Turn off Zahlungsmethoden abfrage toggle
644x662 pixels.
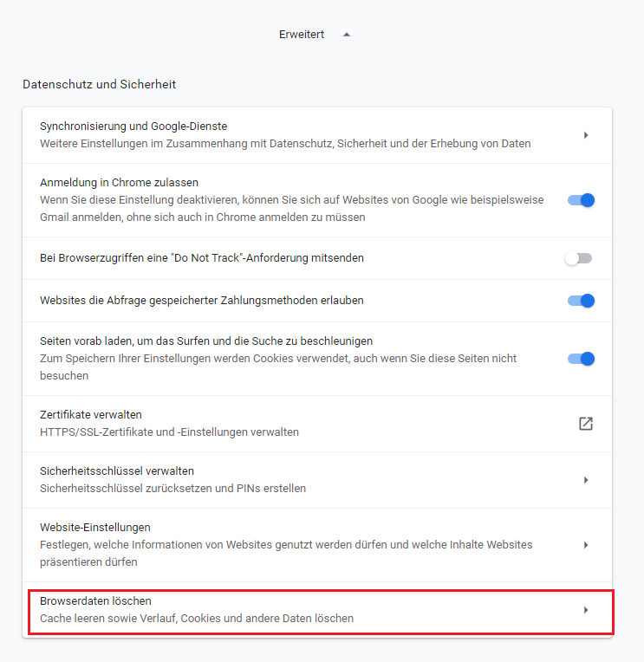click(581, 301)
